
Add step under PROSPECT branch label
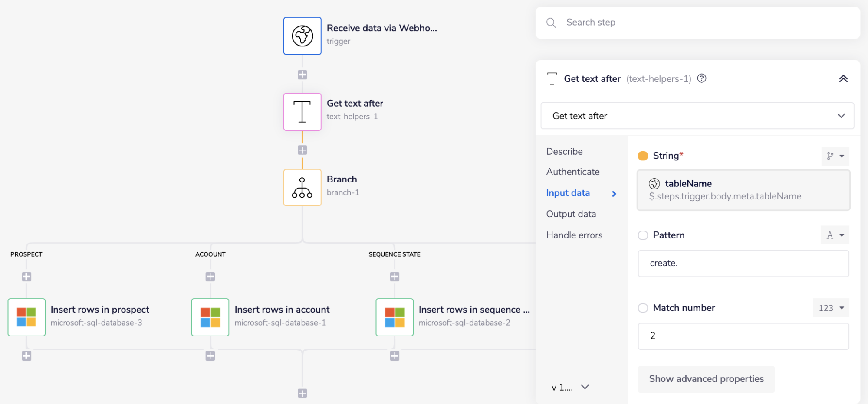tap(26, 277)
